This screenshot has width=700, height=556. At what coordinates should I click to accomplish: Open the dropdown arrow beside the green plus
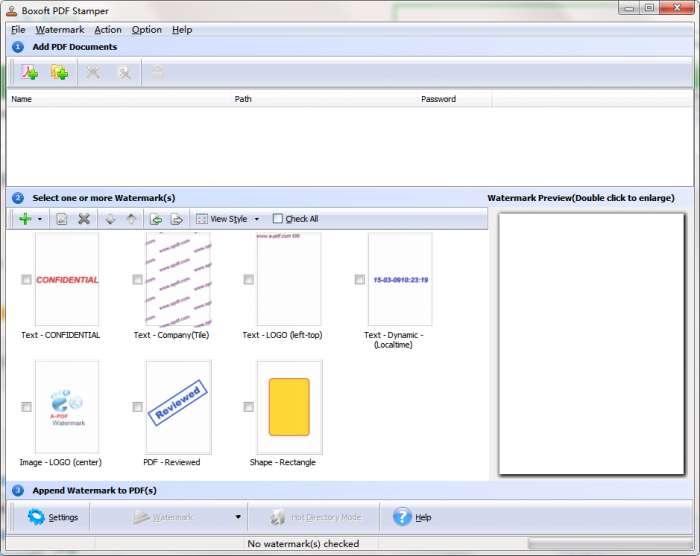click(40, 219)
